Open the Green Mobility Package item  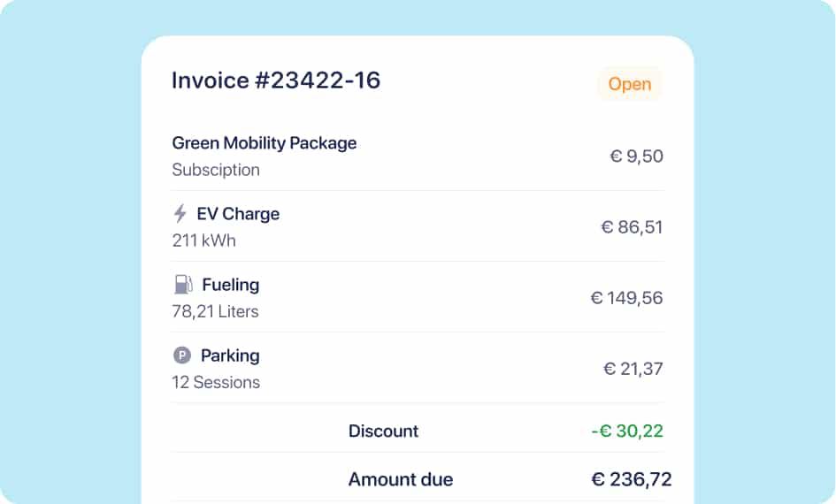(265, 143)
